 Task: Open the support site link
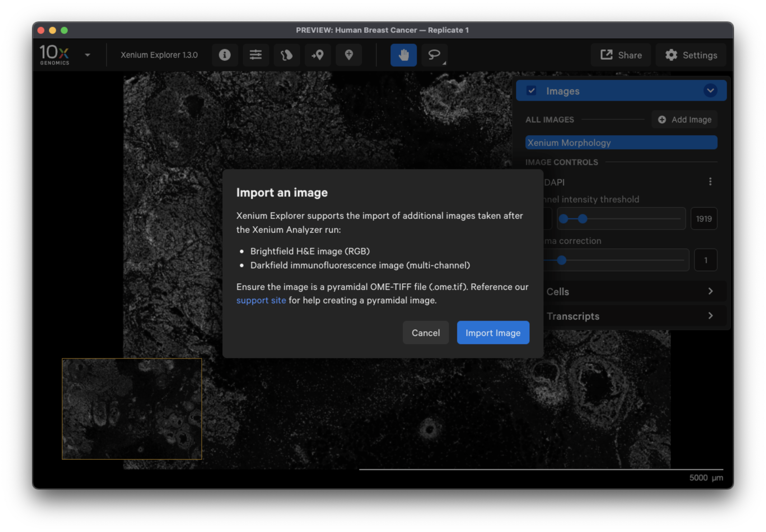(x=261, y=300)
